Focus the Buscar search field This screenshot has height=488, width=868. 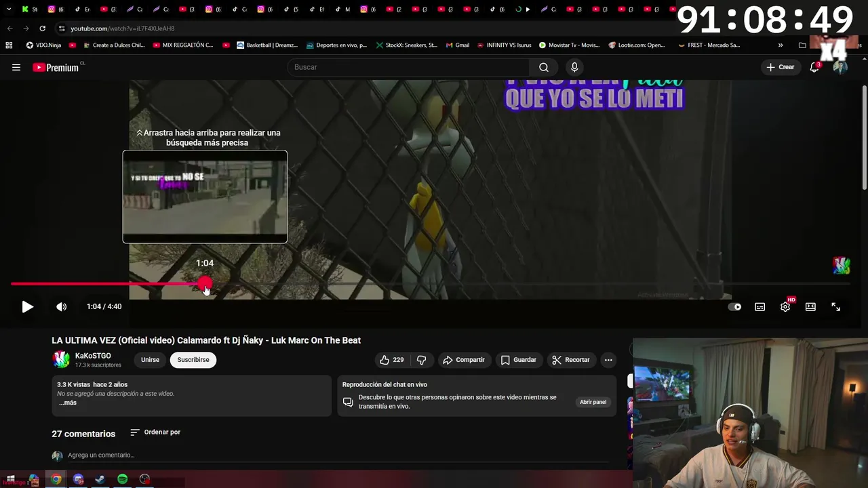click(408, 67)
